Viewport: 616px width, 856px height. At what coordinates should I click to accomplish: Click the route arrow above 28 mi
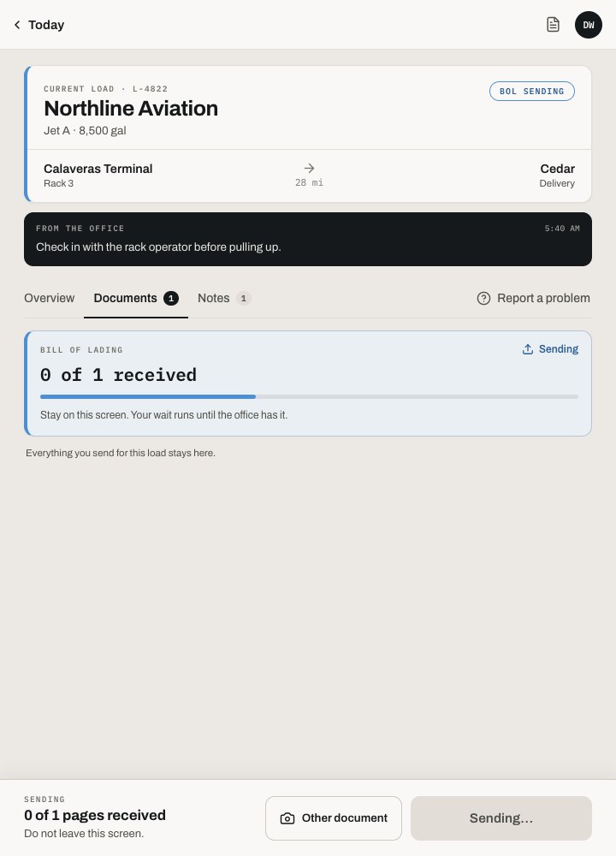pos(310,168)
